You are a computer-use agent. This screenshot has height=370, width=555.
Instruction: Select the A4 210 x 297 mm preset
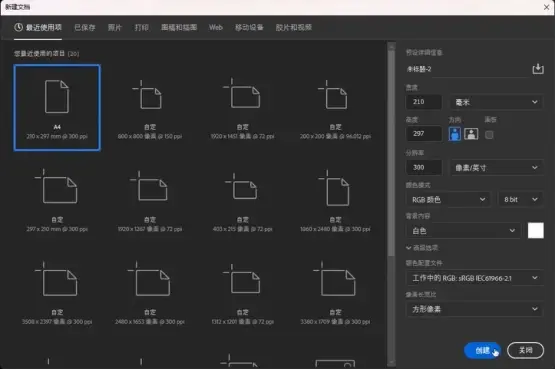pos(57,108)
